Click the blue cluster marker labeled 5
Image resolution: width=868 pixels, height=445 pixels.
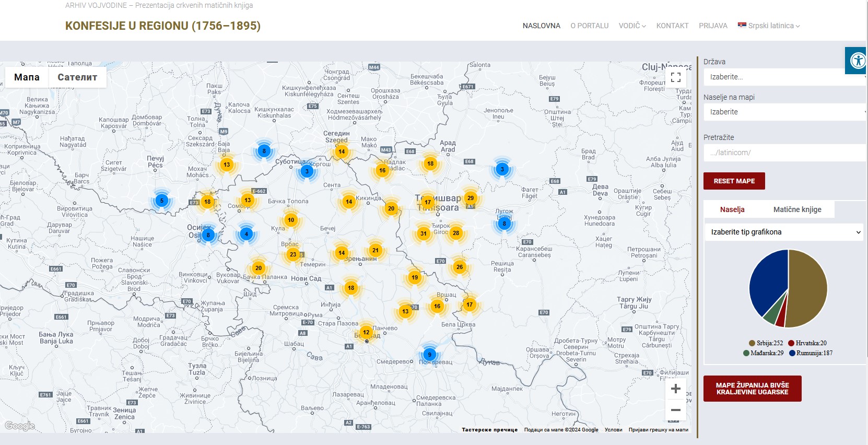click(162, 201)
